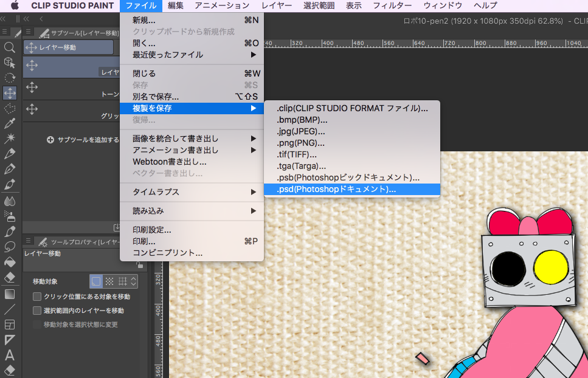
Task: Set move target to layer option
Action: click(96, 281)
